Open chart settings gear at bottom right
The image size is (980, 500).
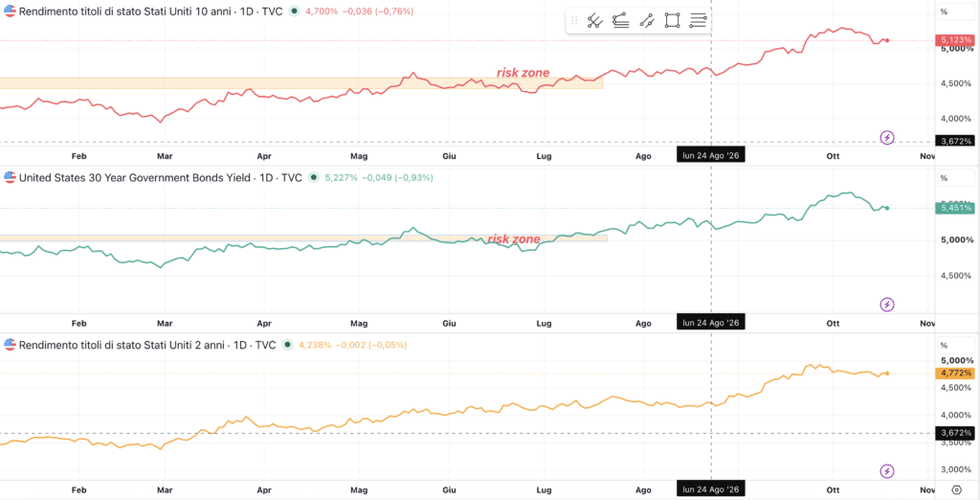coord(956,490)
